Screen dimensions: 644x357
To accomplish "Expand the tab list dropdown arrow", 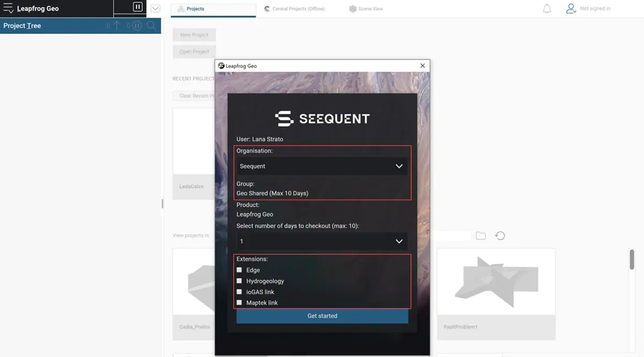I will 156,9.
